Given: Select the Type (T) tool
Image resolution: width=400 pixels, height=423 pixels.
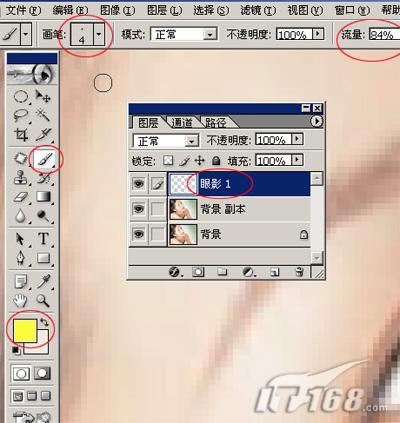Looking at the screenshot, I should (x=43, y=239).
